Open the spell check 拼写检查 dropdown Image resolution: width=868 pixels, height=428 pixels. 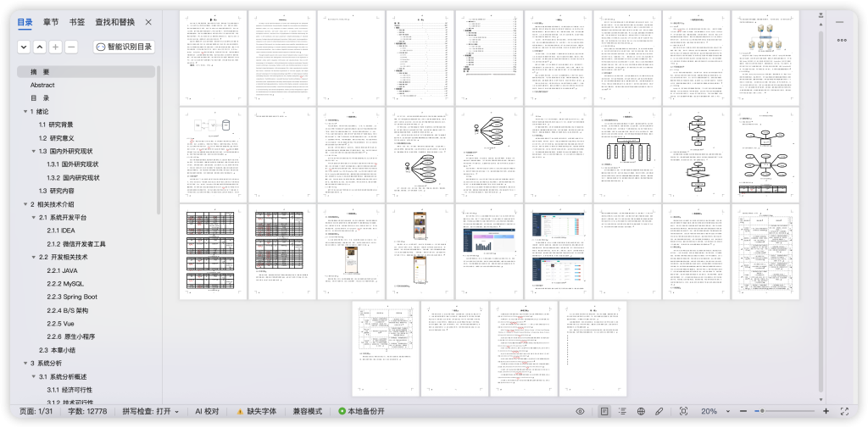pyautogui.click(x=151, y=411)
